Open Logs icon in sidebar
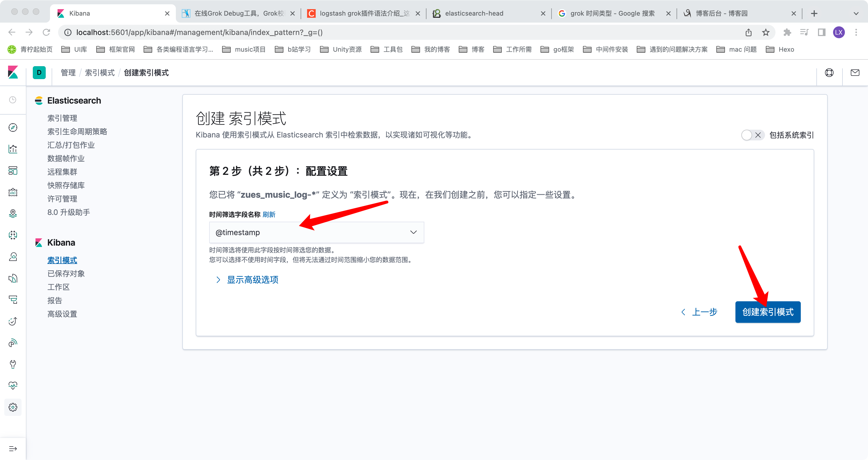 click(x=13, y=278)
